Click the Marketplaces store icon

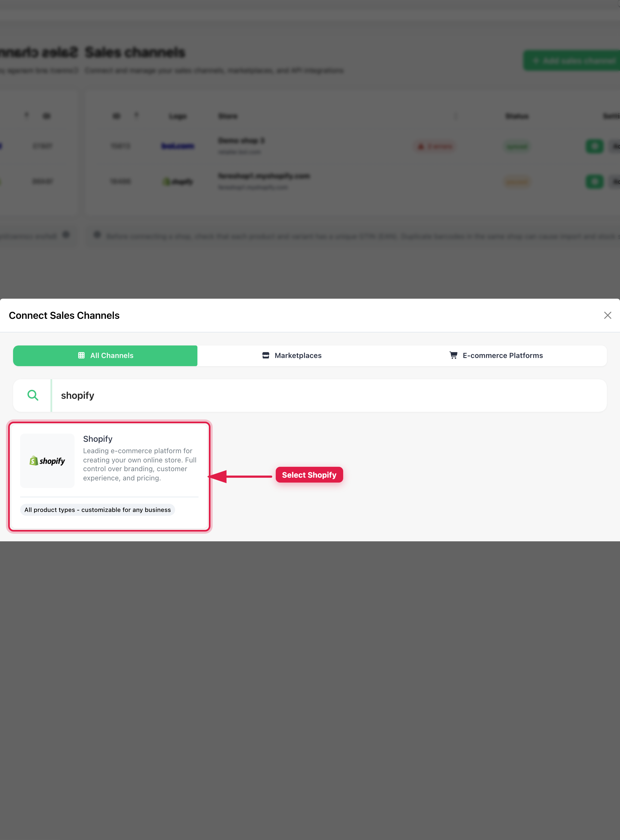266,356
